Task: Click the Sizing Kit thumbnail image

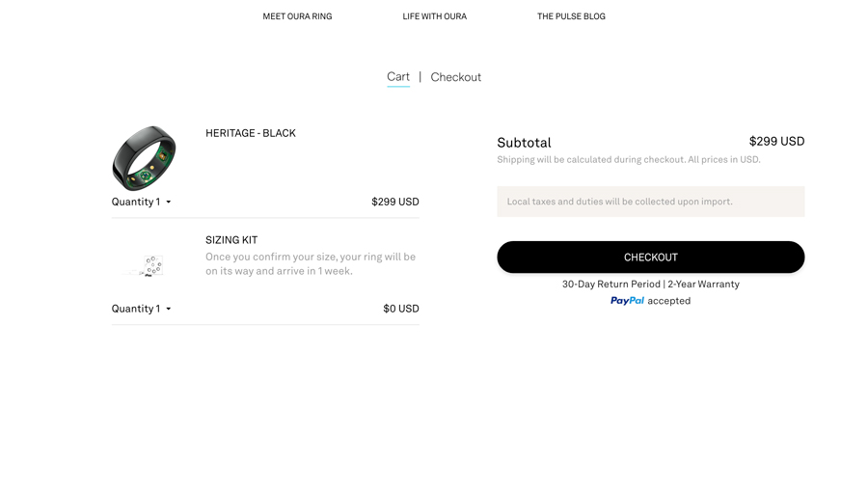Action: pyautogui.click(x=144, y=265)
